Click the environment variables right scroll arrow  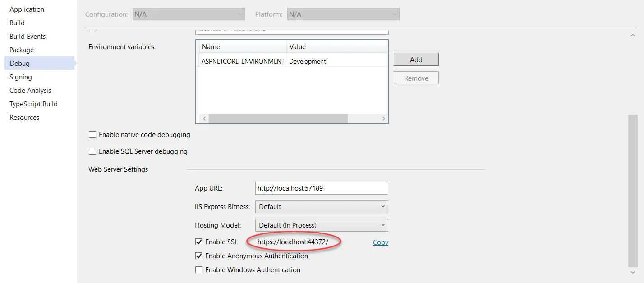tap(384, 119)
